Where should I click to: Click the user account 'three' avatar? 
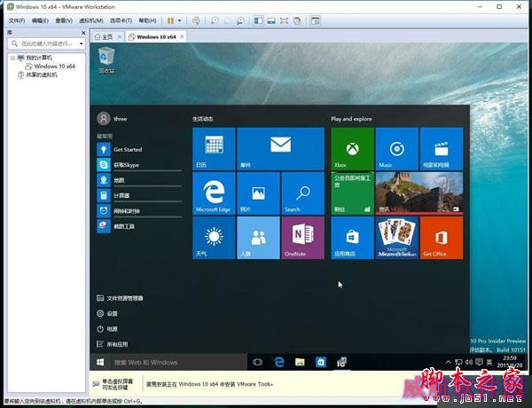(104, 119)
